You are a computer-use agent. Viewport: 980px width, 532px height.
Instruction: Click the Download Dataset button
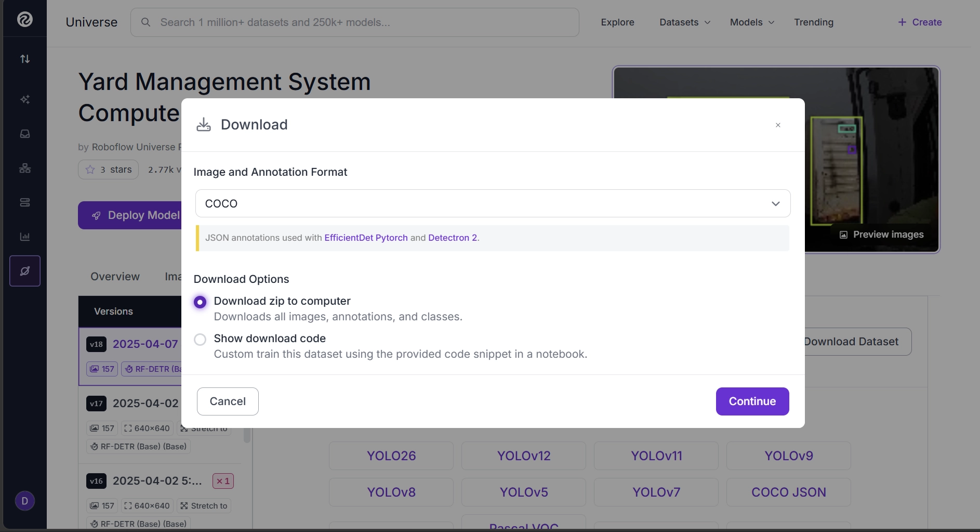857,342
